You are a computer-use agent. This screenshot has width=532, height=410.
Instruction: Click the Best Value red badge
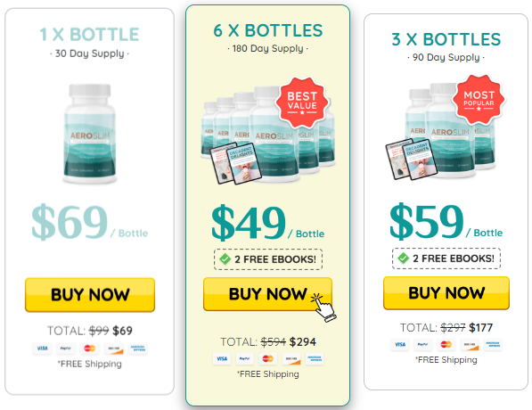[x=302, y=102]
